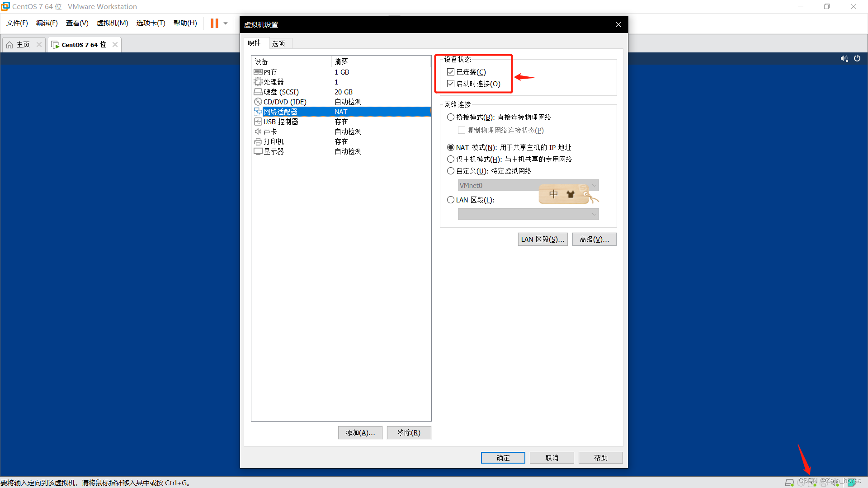
Task: Close the CentOS 7 64 位 tab
Action: (115, 44)
